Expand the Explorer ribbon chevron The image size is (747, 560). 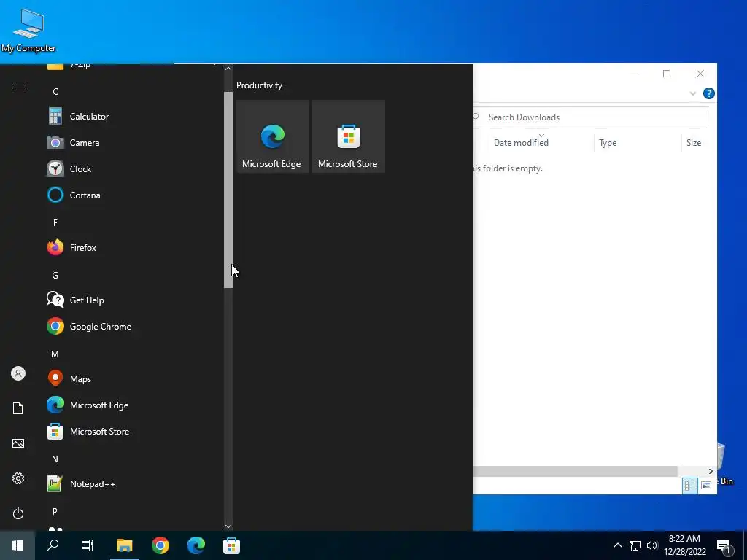click(693, 93)
